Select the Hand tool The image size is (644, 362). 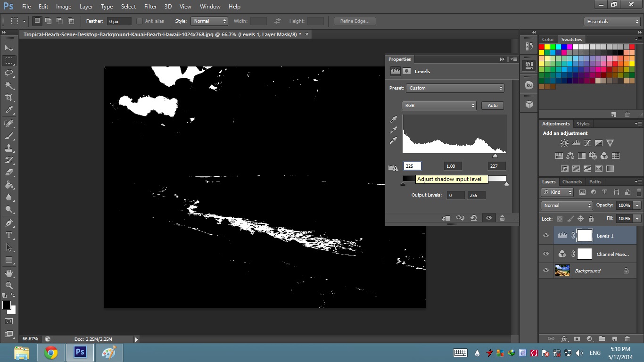pyautogui.click(x=9, y=273)
